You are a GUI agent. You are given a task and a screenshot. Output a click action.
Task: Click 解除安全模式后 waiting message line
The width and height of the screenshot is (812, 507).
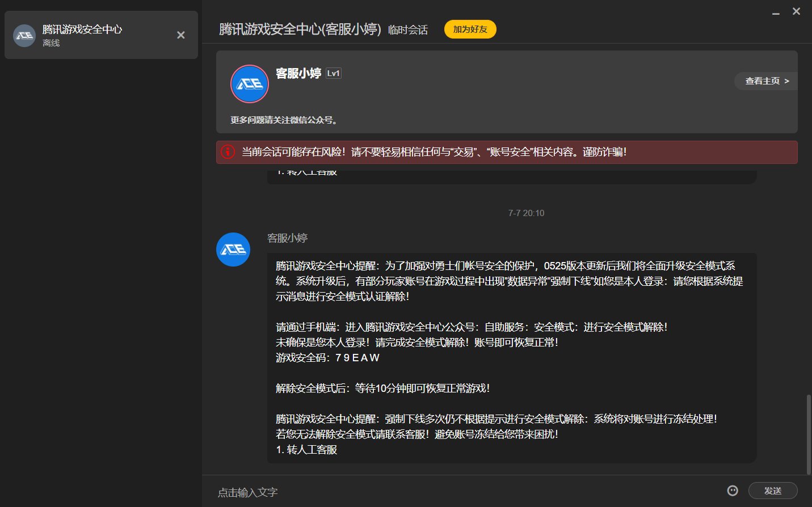(x=382, y=388)
